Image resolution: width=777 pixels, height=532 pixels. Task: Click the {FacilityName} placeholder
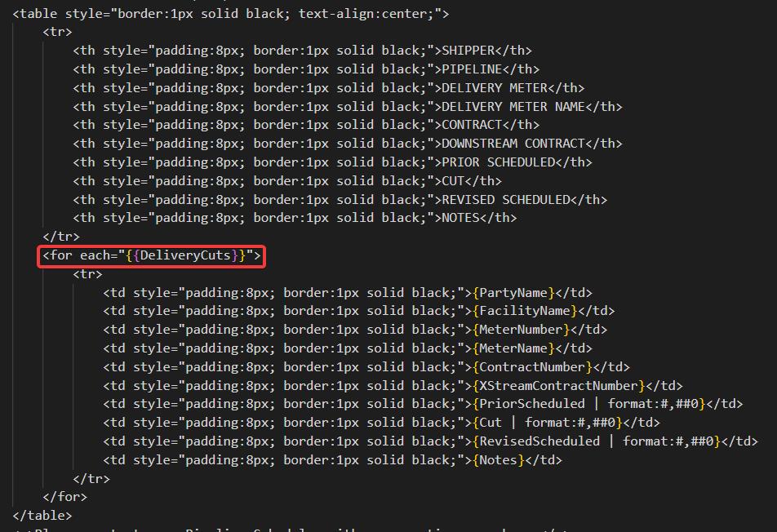tap(524, 311)
